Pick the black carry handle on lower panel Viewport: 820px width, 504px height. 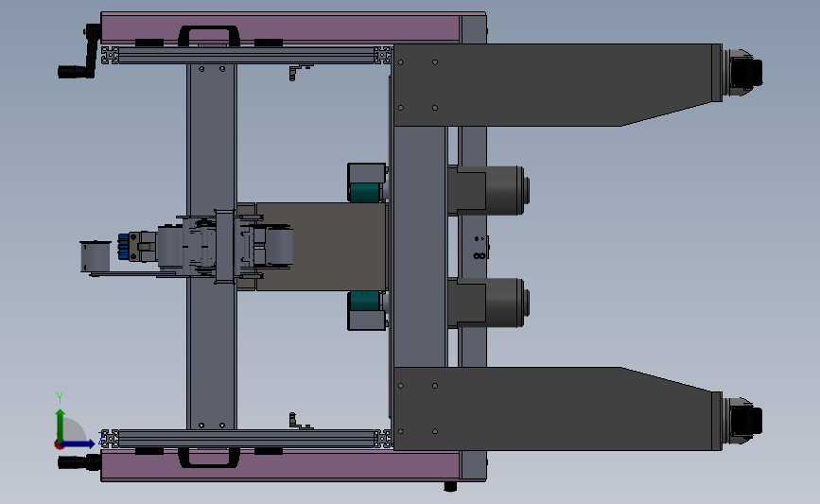click(209, 457)
